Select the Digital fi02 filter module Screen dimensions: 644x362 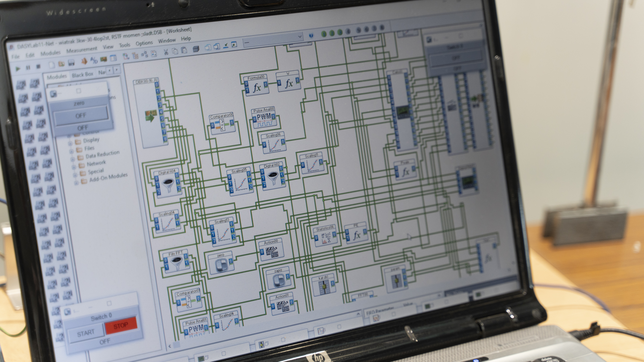coord(273,176)
